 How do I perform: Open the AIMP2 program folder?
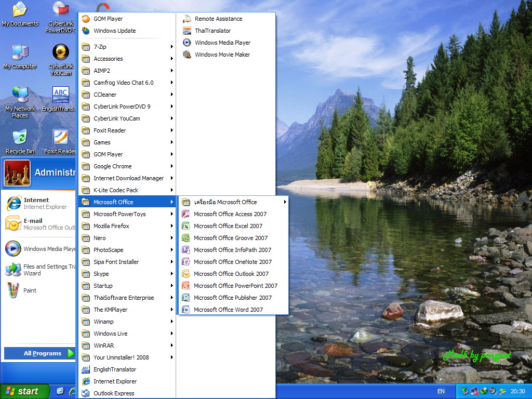(x=127, y=71)
